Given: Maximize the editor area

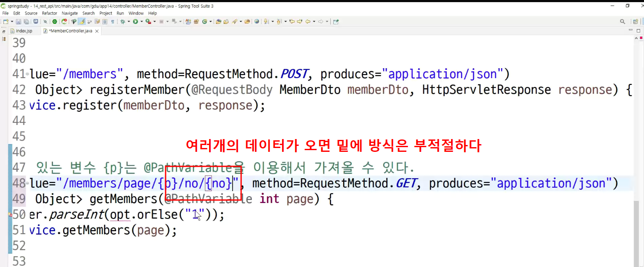Looking at the screenshot, I should pos(638,31).
